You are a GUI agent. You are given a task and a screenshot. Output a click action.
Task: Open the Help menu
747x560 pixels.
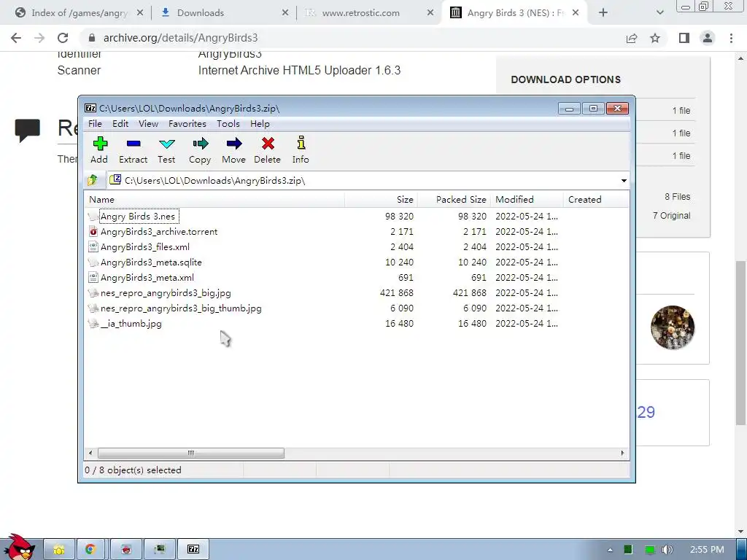[260, 124]
